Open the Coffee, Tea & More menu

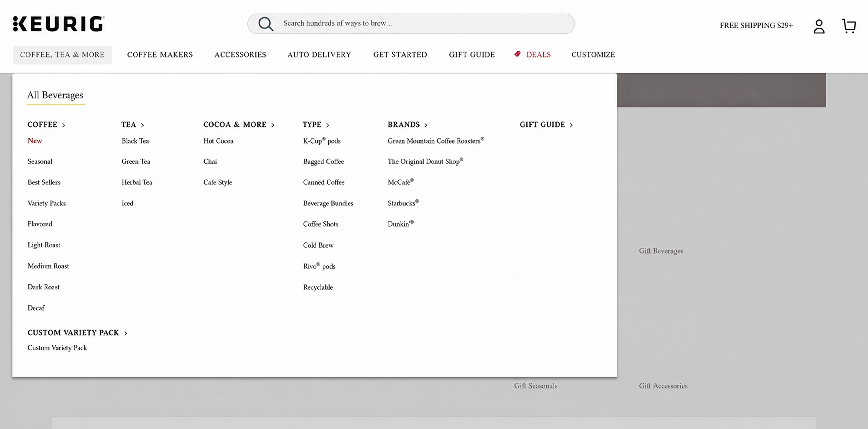(62, 54)
